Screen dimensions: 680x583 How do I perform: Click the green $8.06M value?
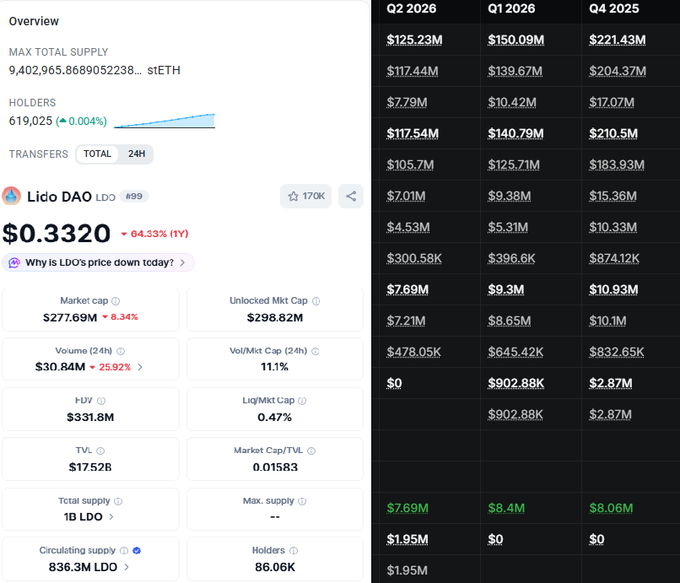click(611, 508)
